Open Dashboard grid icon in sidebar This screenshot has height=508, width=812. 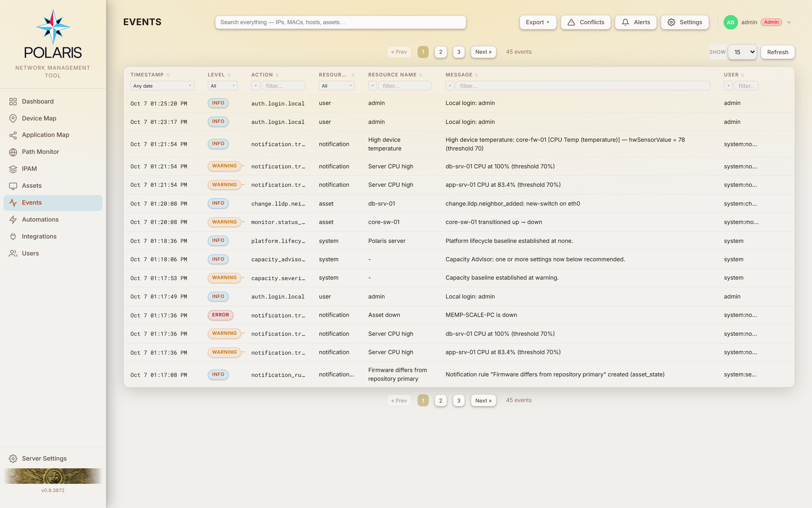pyautogui.click(x=13, y=101)
